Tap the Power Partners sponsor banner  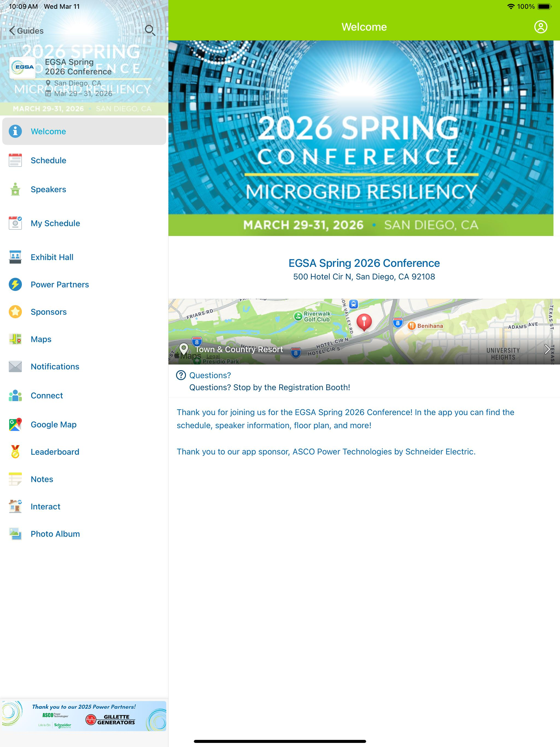(84, 716)
